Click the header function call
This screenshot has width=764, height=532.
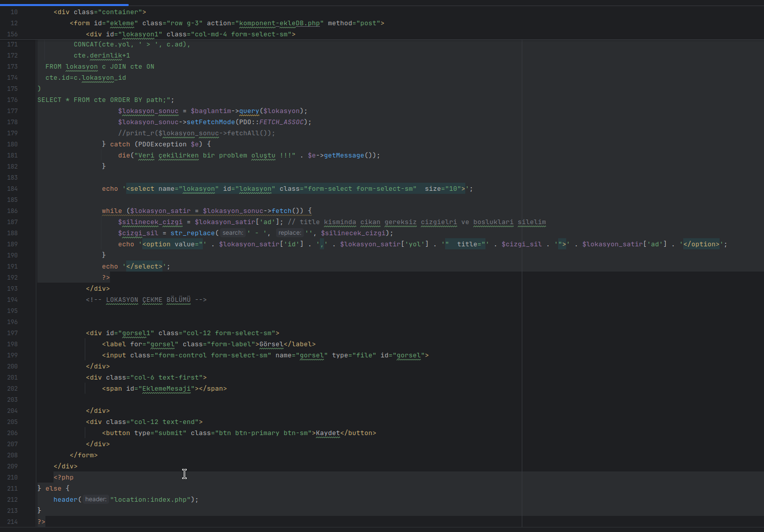coord(66,500)
